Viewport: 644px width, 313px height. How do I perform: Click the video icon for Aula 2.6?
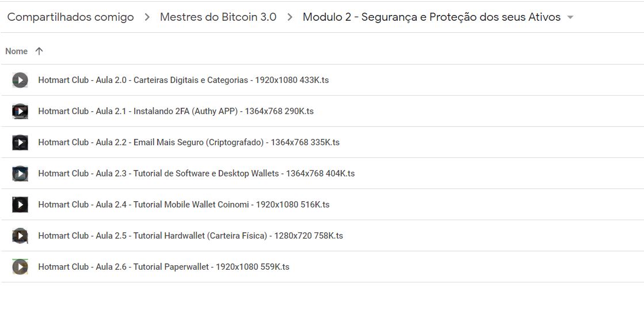[20, 267]
